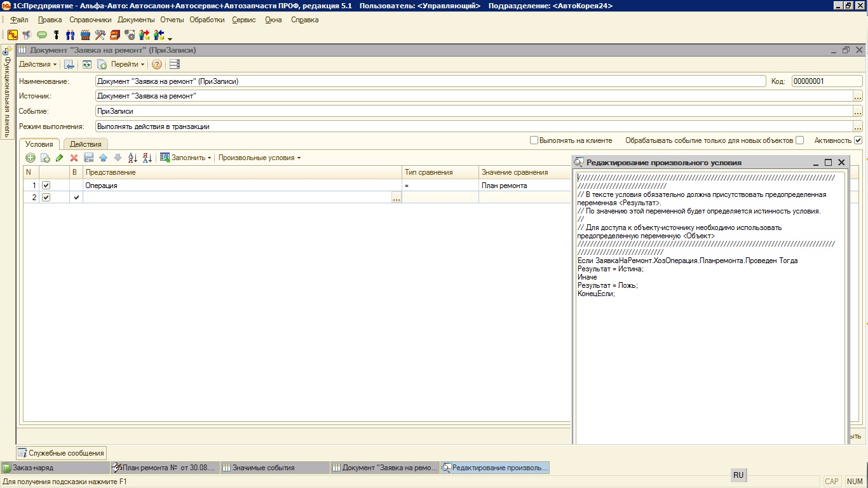This screenshot has width=868, height=488.
Task: Click the RU language indicator
Action: [738, 475]
